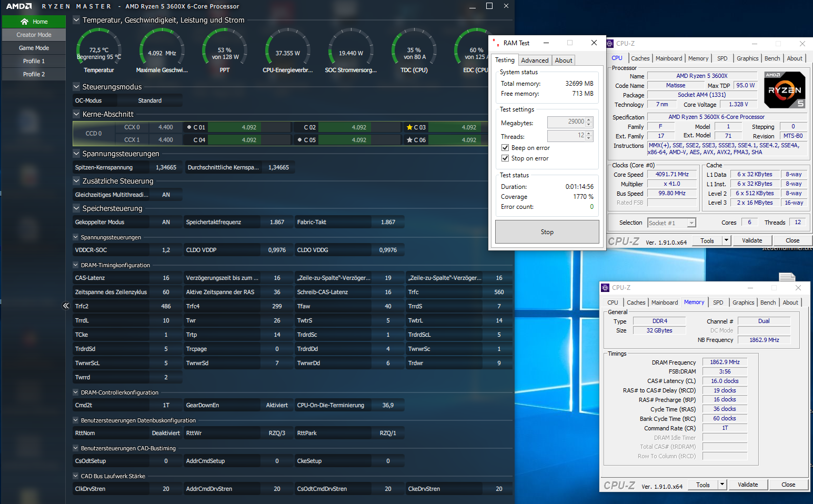Collapse the Kerne-Abschnitt section
The height and width of the screenshot is (504, 813).
coord(76,114)
